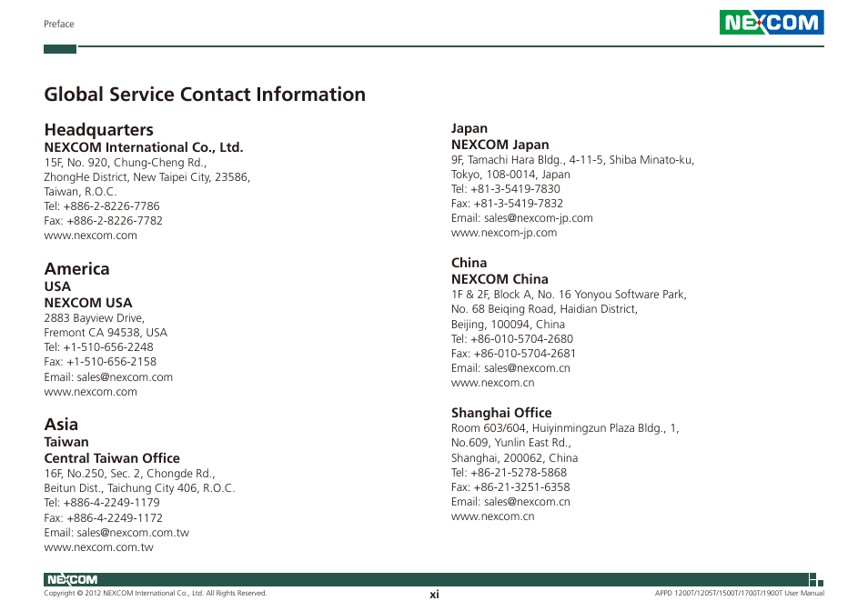Click the NEXCOM Japan heading
868x611 pixels.
click(x=500, y=145)
